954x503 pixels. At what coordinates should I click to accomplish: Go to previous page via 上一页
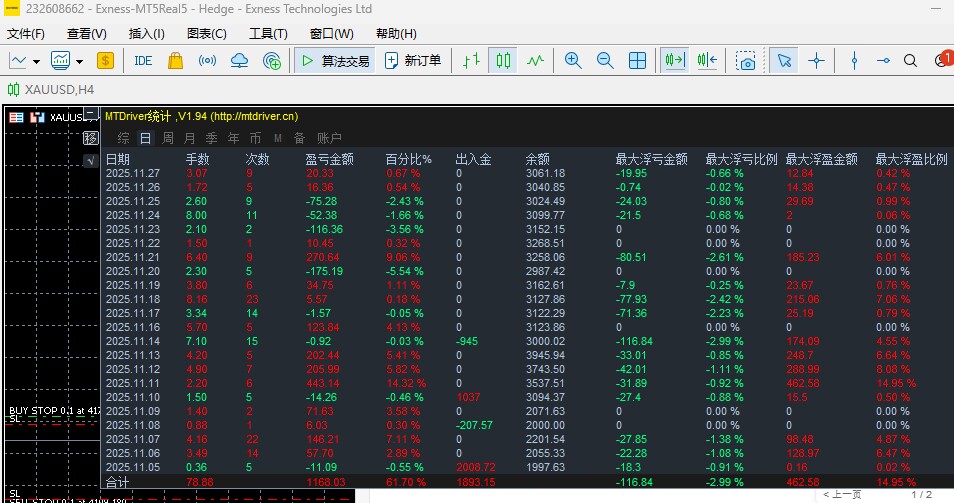[x=842, y=494]
